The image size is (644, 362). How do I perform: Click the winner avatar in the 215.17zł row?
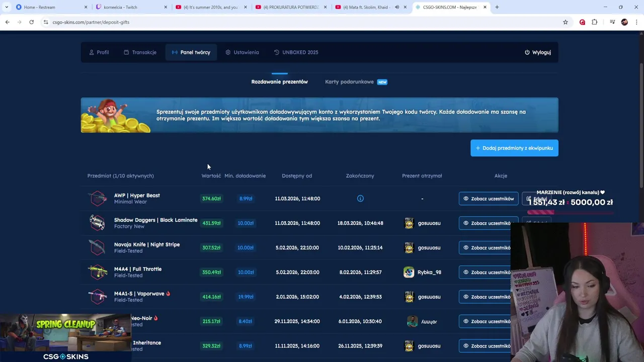(412, 321)
